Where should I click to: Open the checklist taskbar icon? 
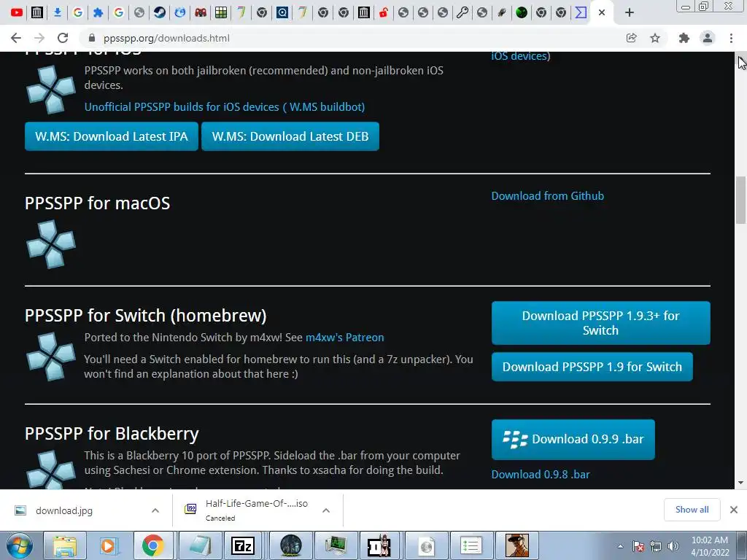(471, 545)
